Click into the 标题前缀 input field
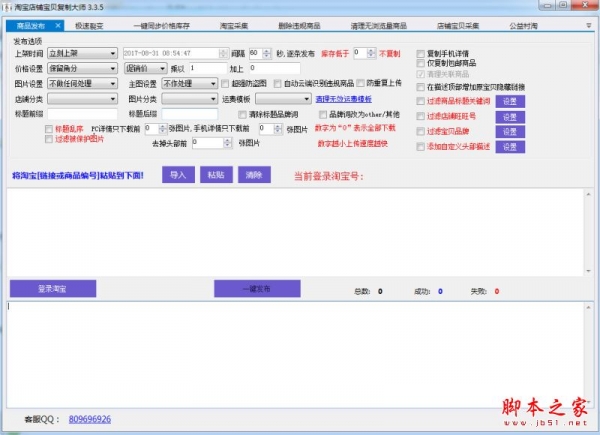Viewport: 600px width, 435px height. 82,114
